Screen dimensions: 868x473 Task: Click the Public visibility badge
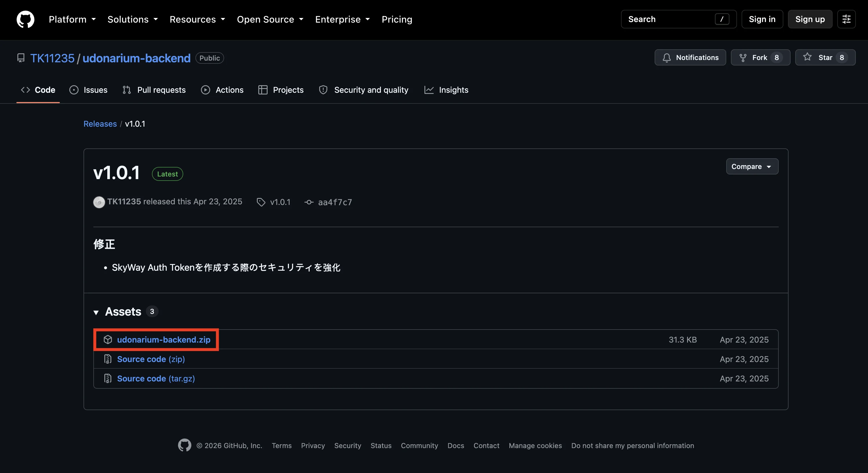pyautogui.click(x=210, y=58)
